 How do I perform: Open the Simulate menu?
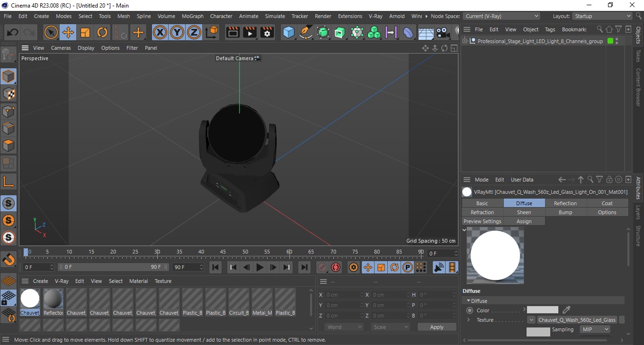[275, 16]
